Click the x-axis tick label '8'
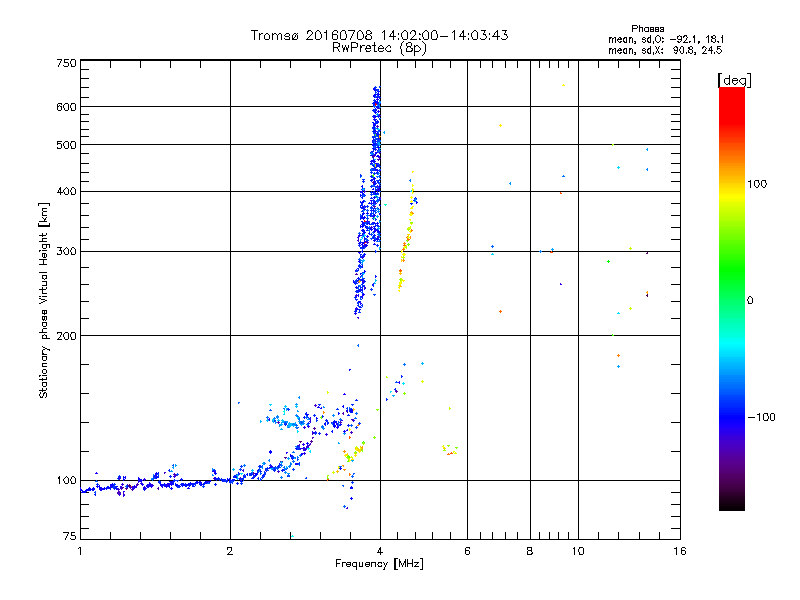Image resolution: width=800 pixels, height=600 pixels. (x=530, y=551)
